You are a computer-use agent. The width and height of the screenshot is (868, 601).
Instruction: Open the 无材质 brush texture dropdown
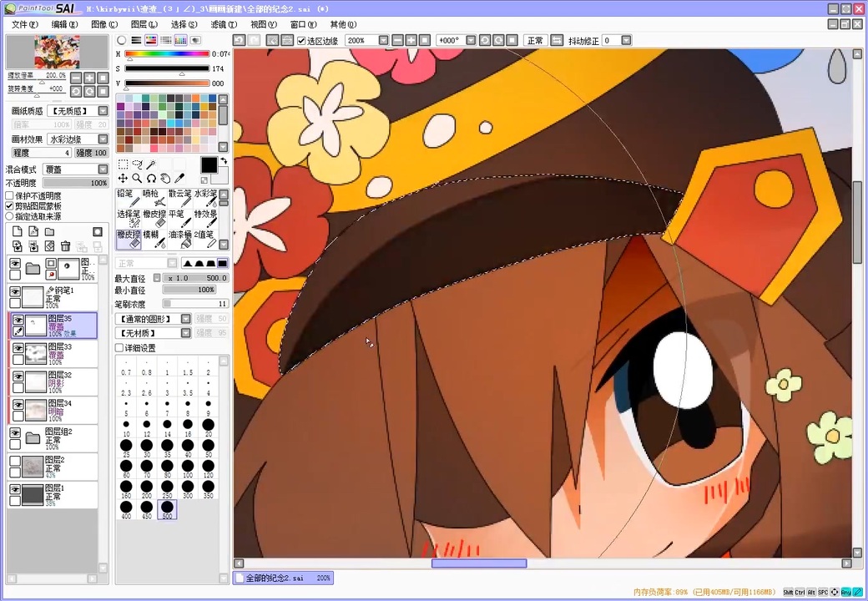[186, 332]
